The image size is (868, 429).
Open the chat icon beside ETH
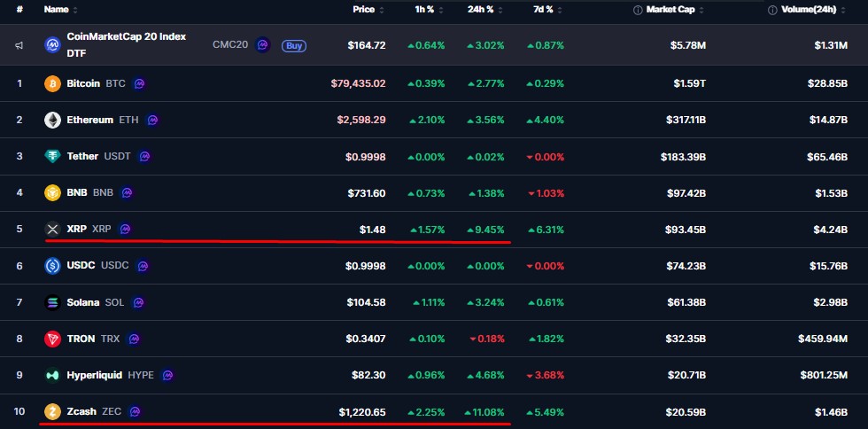click(152, 121)
